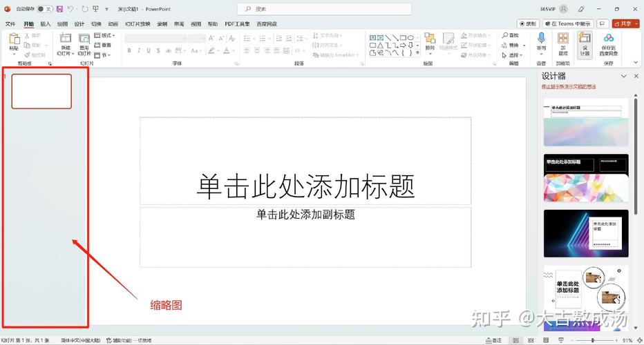Open the 选择 select dropdown
This screenshot has height=345, width=644.
(x=512, y=55)
